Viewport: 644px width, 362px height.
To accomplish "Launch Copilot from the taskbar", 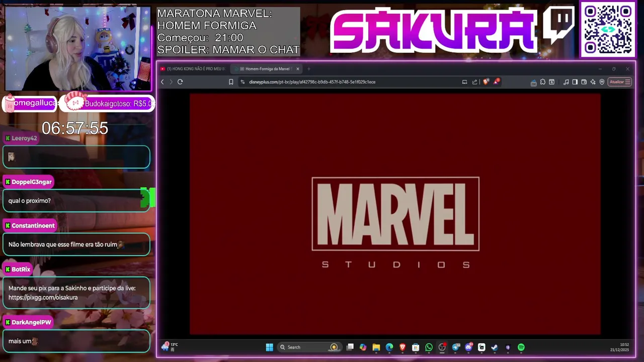I will [x=363, y=347].
